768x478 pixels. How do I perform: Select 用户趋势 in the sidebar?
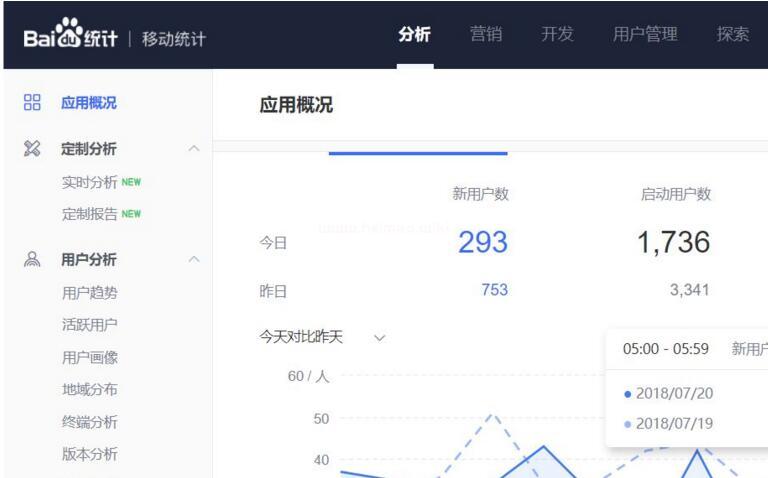pos(90,293)
